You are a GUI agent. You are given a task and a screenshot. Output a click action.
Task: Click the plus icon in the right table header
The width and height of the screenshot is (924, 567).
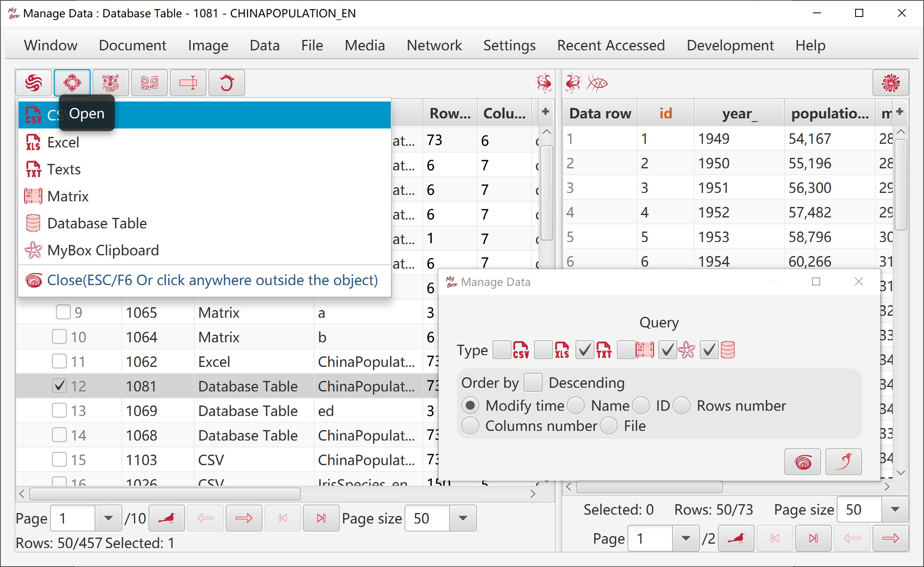tap(900, 112)
